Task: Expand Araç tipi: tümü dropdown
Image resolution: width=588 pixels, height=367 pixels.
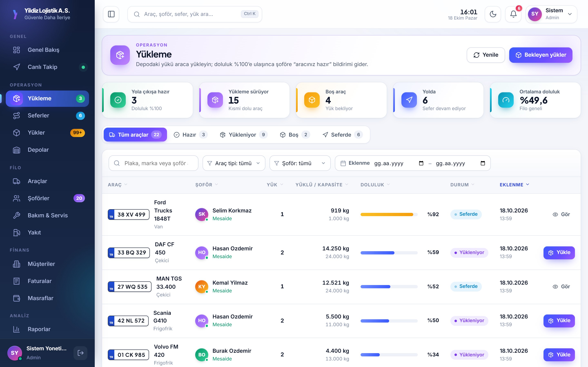Action: 234,163
